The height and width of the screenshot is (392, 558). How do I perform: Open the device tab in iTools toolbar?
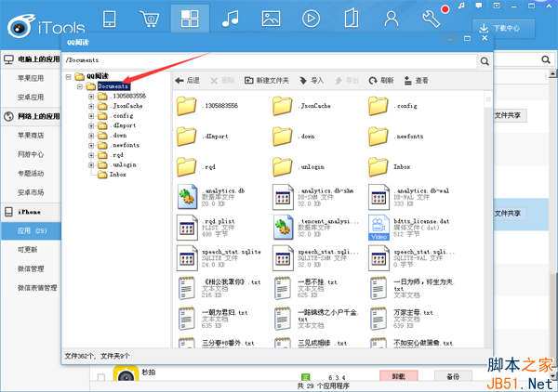pyautogui.click(x=109, y=19)
